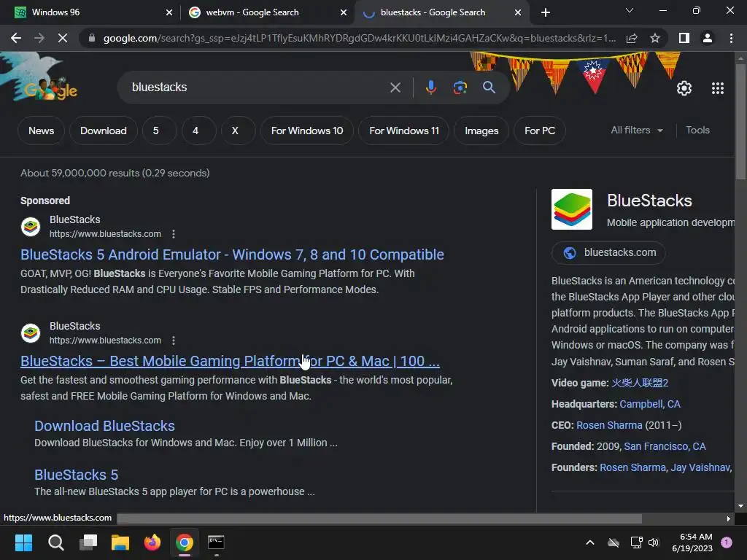Open File Explorer from the taskbar
The height and width of the screenshot is (560, 747).
(x=120, y=542)
